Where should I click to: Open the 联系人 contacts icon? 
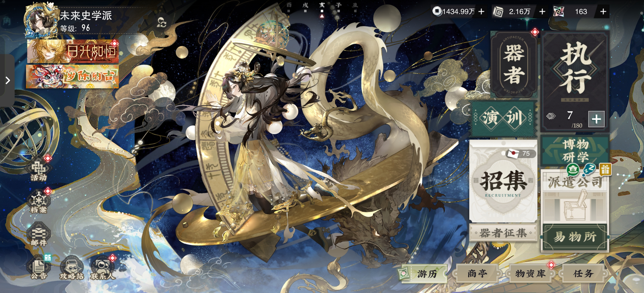click(103, 268)
